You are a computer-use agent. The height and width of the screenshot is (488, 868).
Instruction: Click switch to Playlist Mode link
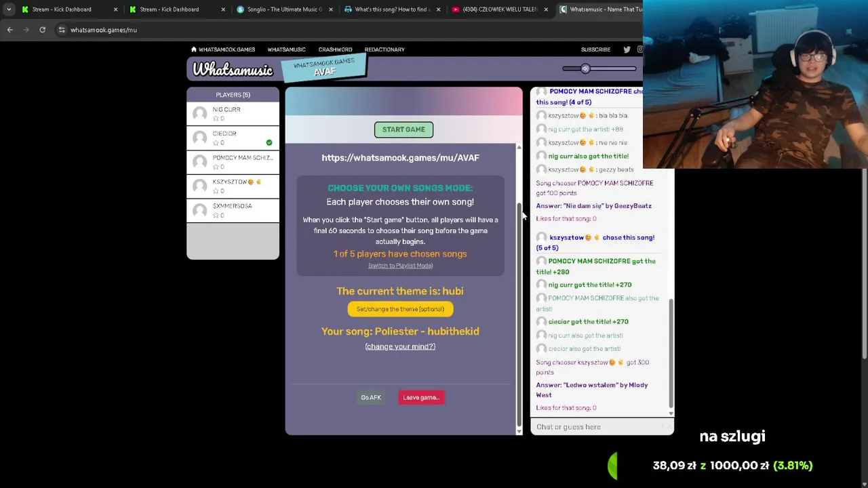coord(400,266)
